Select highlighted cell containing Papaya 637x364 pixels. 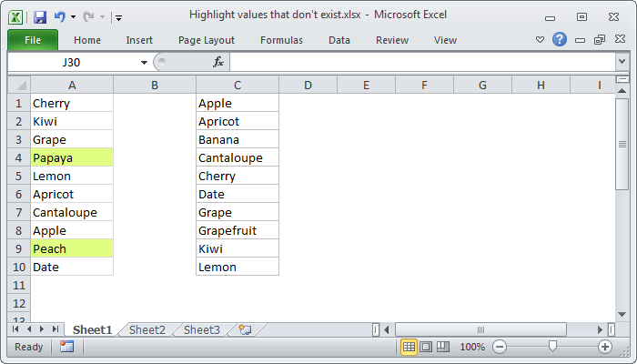point(72,157)
